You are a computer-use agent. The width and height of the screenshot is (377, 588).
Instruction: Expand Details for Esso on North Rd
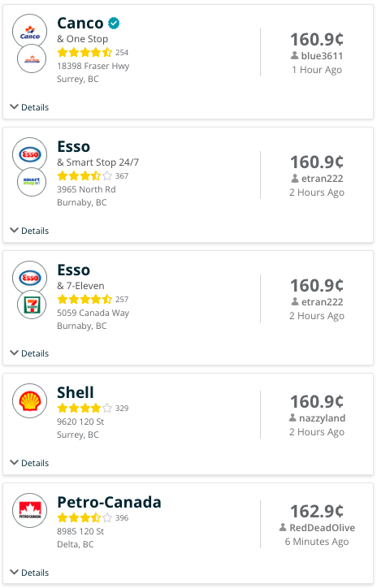[x=29, y=231]
